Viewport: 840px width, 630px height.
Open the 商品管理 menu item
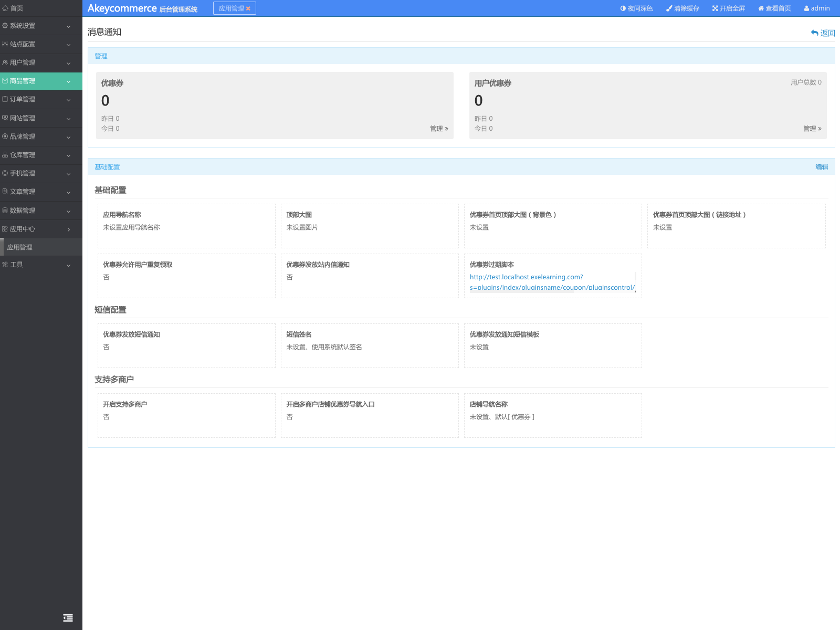pyautogui.click(x=23, y=81)
